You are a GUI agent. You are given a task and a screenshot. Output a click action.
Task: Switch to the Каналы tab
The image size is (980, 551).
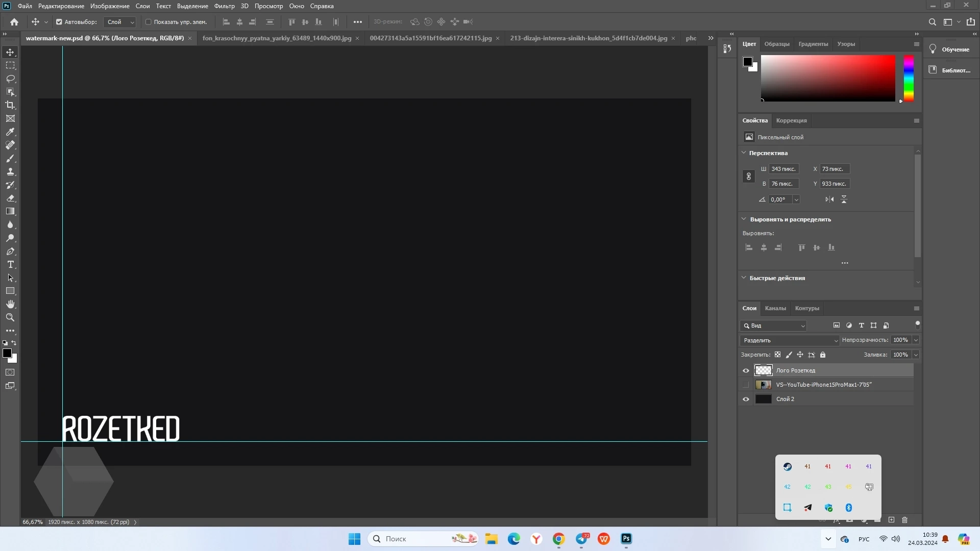(775, 308)
